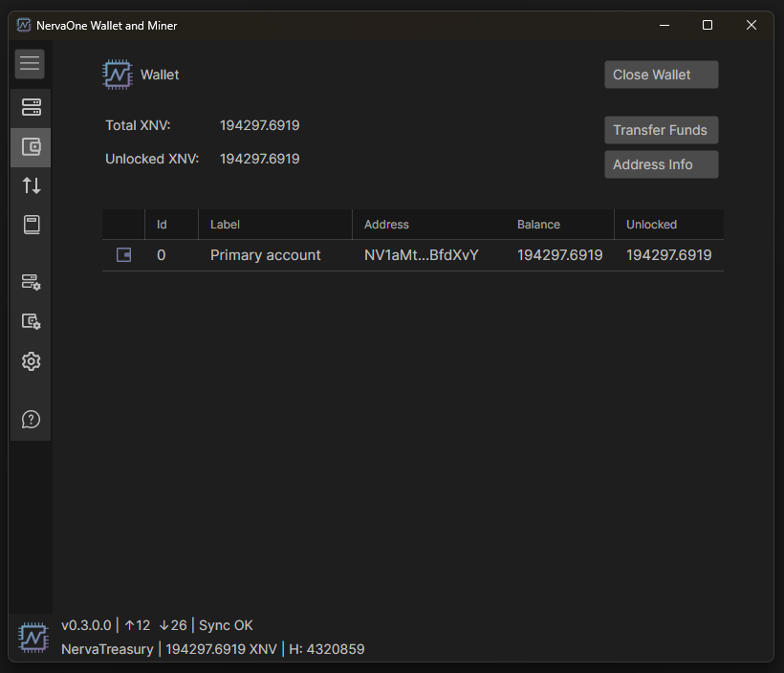The width and height of the screenshot is (784, 673).
Task: Open Wallet Setup wallet-gear icon
Action: click(x=31, y=321)
